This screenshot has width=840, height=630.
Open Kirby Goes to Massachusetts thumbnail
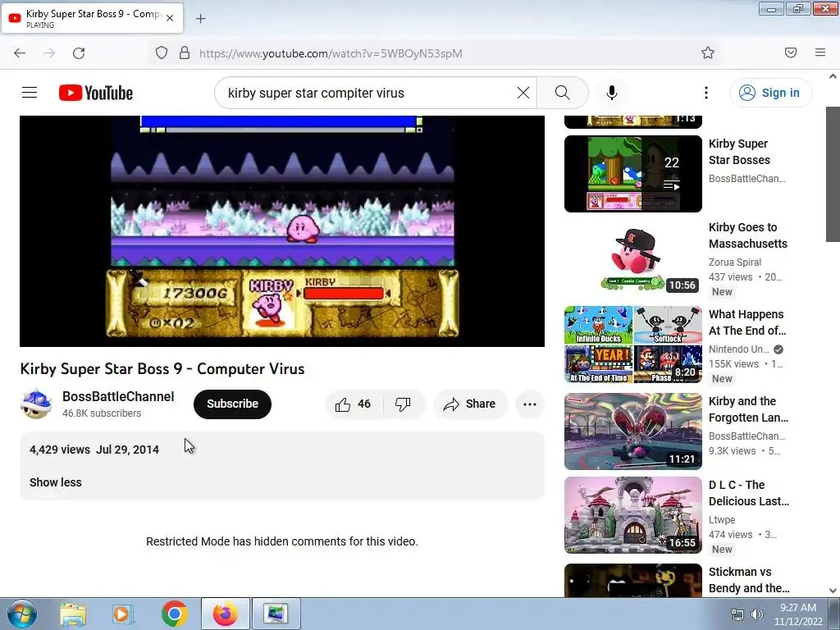[633, 257]
